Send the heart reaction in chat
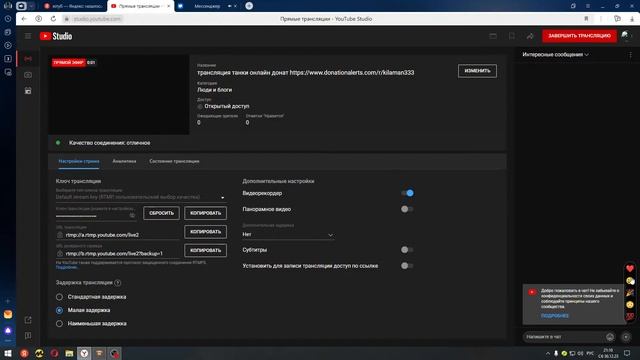640x360 pixels. point(630,269)
